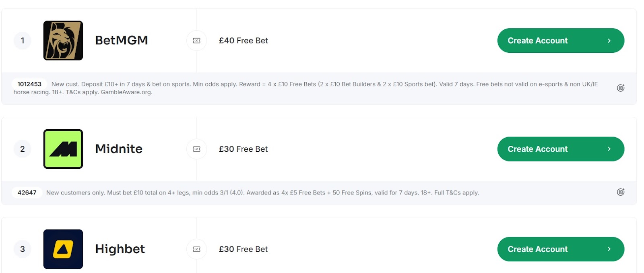
Task: Select the 42647 code badge
Action: tap(27, 192)
